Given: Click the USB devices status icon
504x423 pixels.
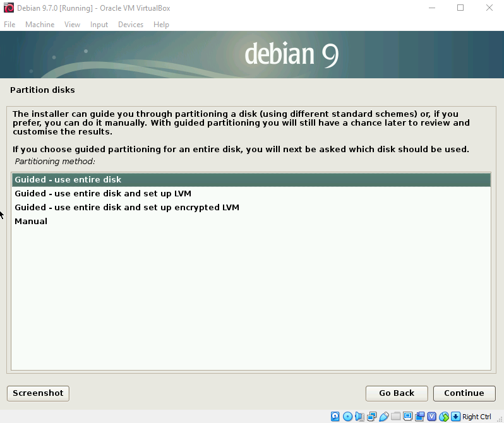Looking at the screenshot, I should [384, 417].
